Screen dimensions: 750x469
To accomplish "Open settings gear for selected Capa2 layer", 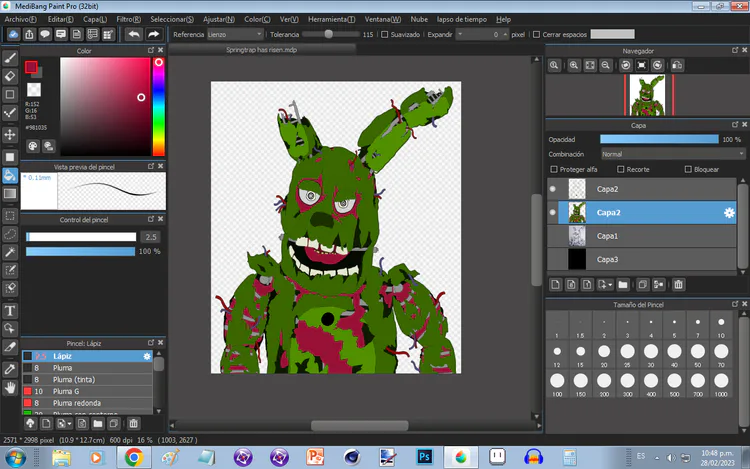I will pyautogui.click(x=730, y=213).
